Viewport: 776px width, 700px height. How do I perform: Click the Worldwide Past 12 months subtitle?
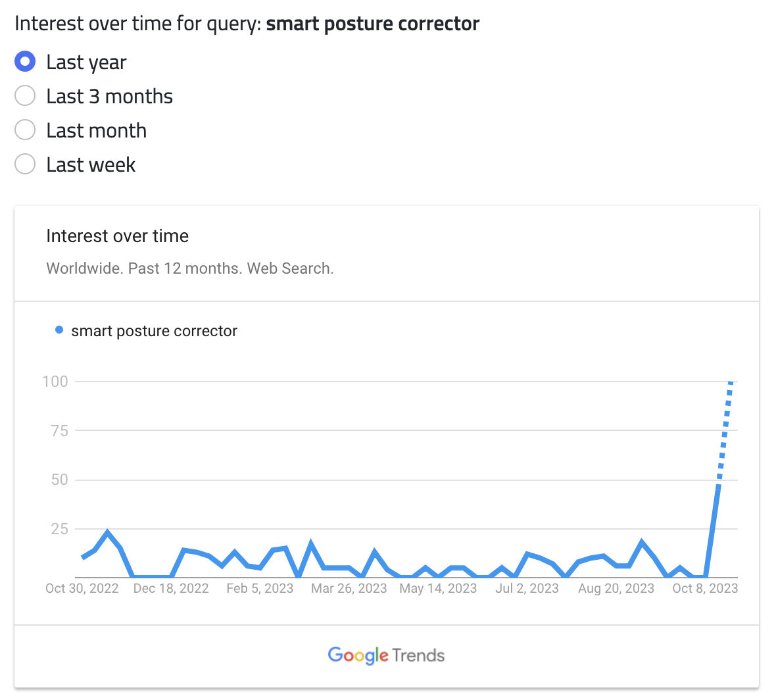click(x=190, y=268)
